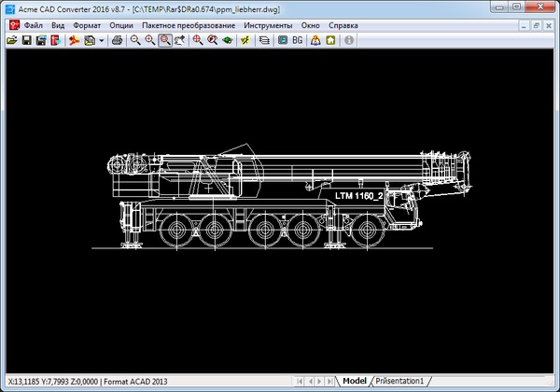
Task: Switch to the Model tab
Action: pyautogui.click(x=355, y=381)
